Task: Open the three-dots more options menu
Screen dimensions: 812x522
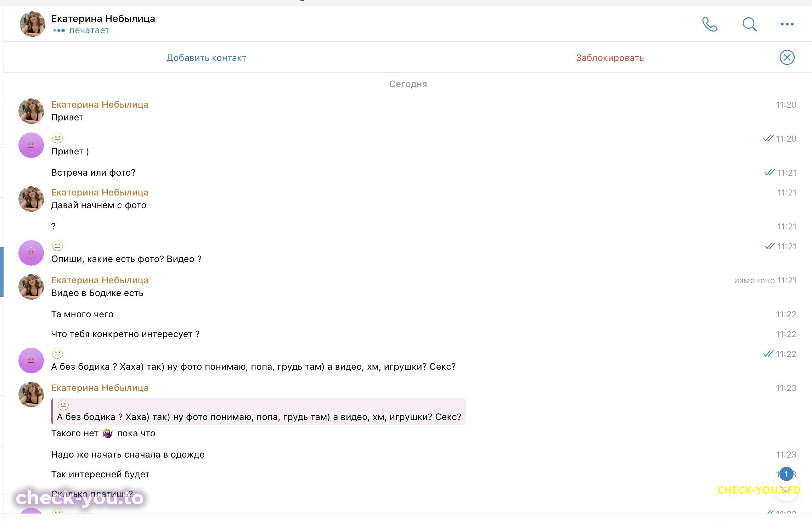Action: point(787,24)
